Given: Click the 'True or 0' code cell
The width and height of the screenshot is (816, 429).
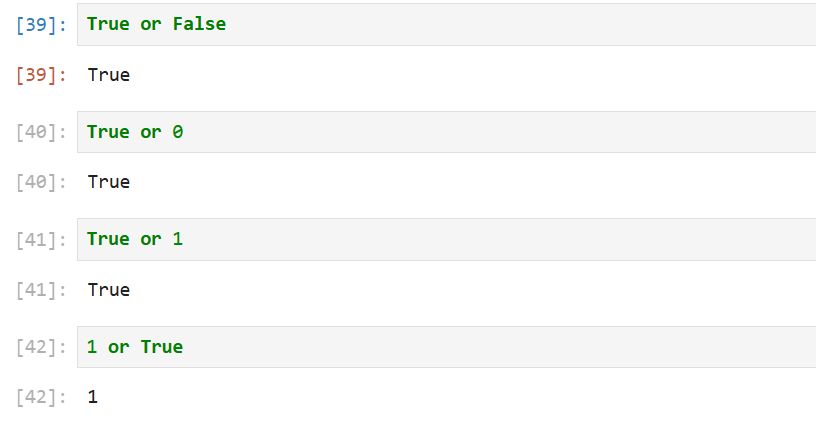Looking at the screenshot, I should click(447, 132).
